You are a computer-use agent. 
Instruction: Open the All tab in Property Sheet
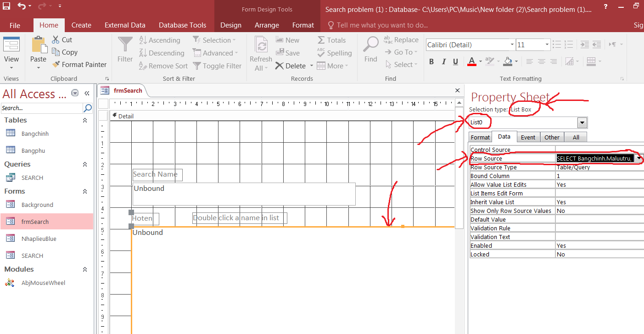pyautogui.click(x=576, y=137)
